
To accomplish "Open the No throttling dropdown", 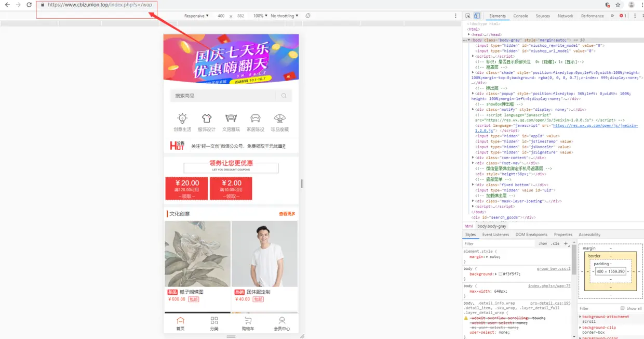I will 285,16.
